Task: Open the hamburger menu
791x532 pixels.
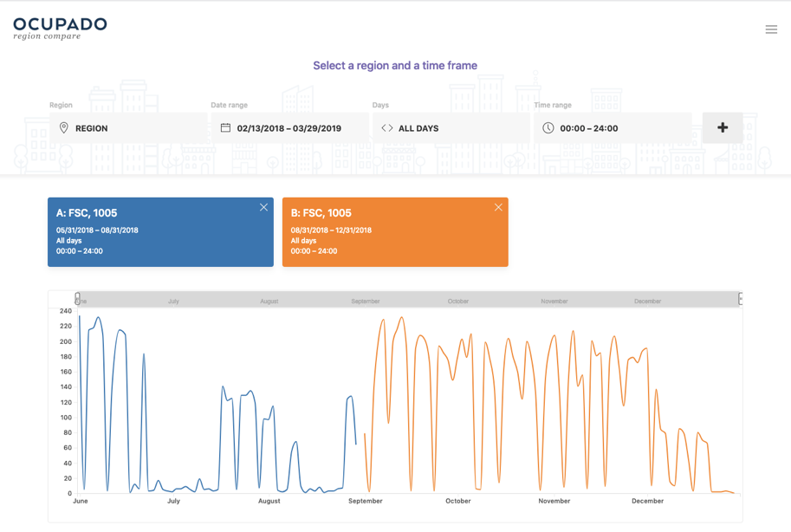Action: (771, 29)
